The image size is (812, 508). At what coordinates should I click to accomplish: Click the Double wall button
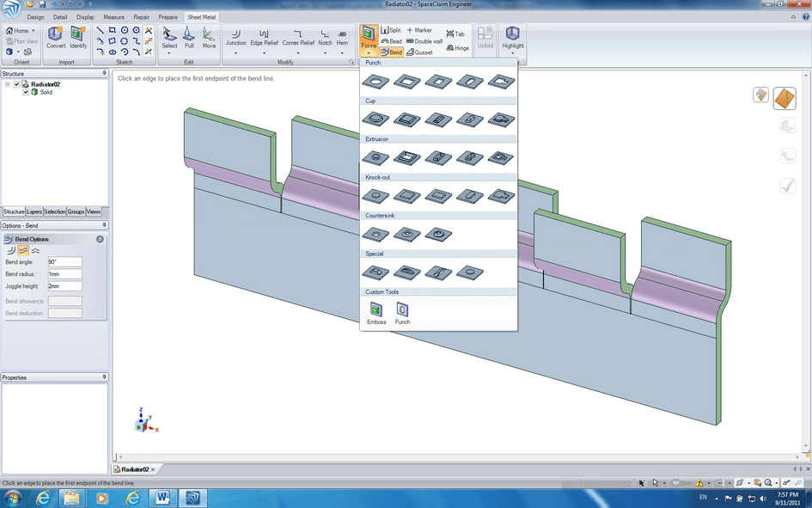point(424,41)
